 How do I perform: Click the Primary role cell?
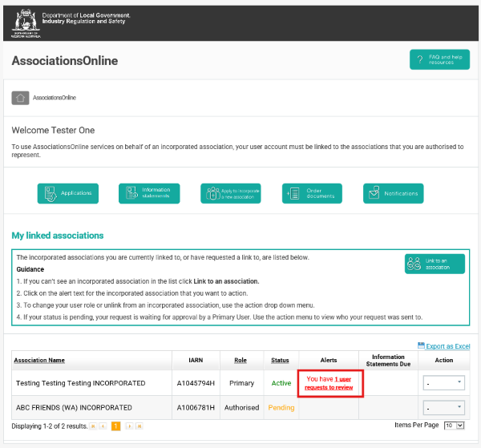click(x=242, y=383)
